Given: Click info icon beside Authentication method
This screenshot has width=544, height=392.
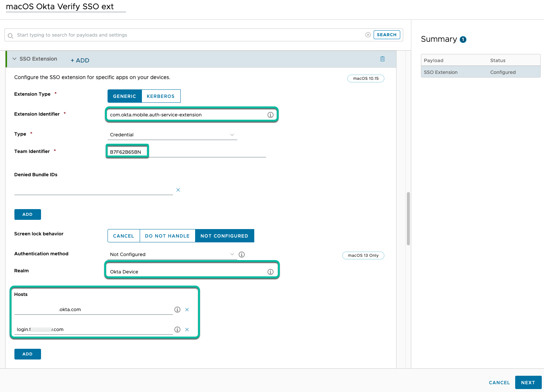Looking at the screenshot, I should 242,255.
